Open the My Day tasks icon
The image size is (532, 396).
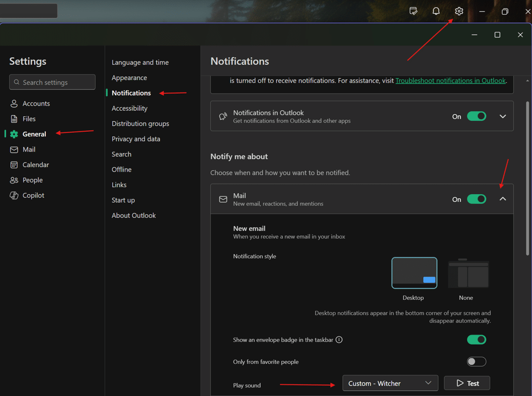point(413,11)
